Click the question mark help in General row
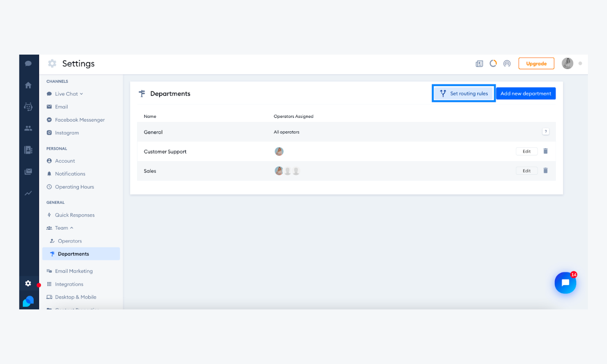 point(546,132)
